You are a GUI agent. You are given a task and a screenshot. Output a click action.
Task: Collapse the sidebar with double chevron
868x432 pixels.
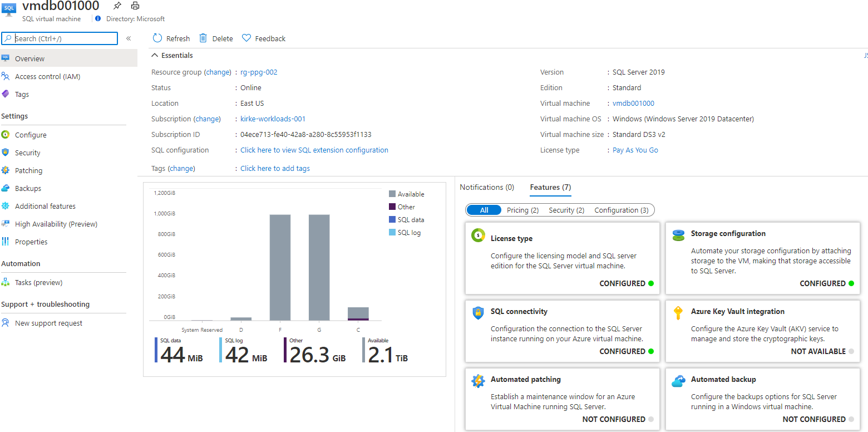pyautogui.click(x=129, y=38)
